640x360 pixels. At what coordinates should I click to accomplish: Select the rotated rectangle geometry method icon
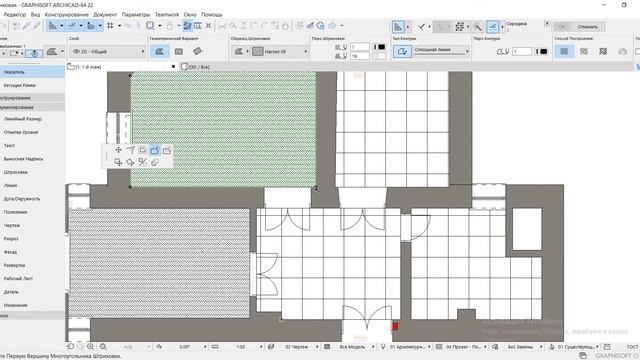pos(198,51)
